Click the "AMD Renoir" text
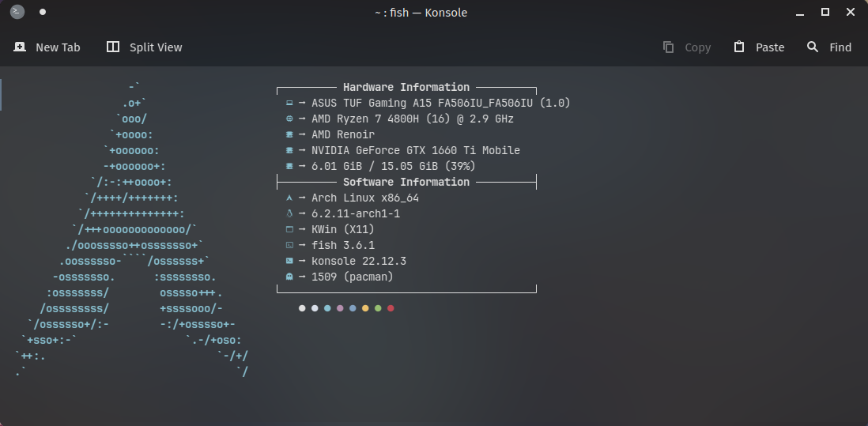The height and width of the screenshot is (426, 868). tap(343, 134)
